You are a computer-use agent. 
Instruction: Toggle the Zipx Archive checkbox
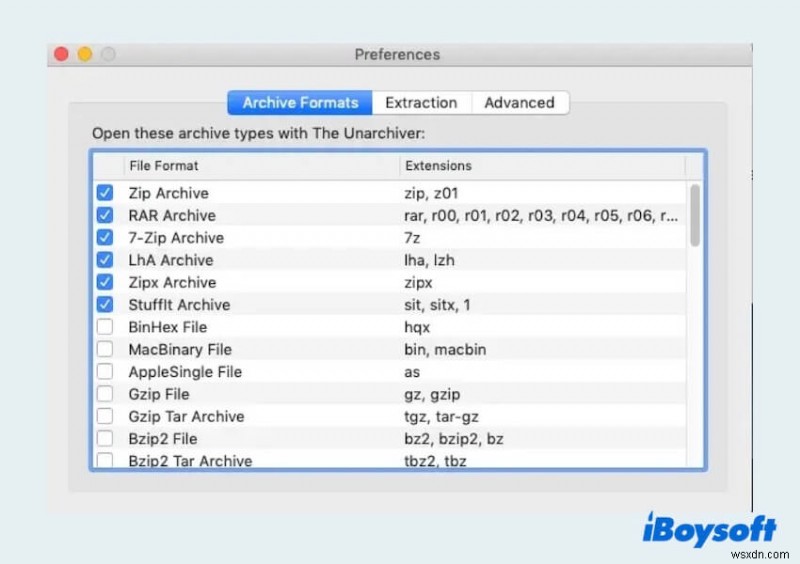click(x=105, y=282)
